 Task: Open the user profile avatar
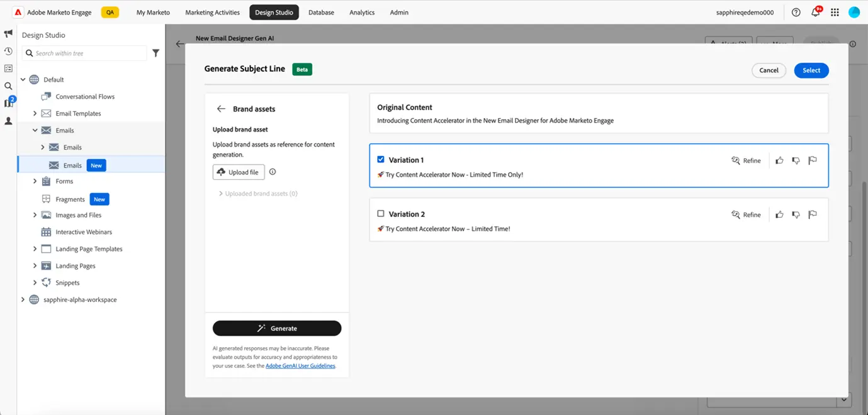(x=854, y=12)
